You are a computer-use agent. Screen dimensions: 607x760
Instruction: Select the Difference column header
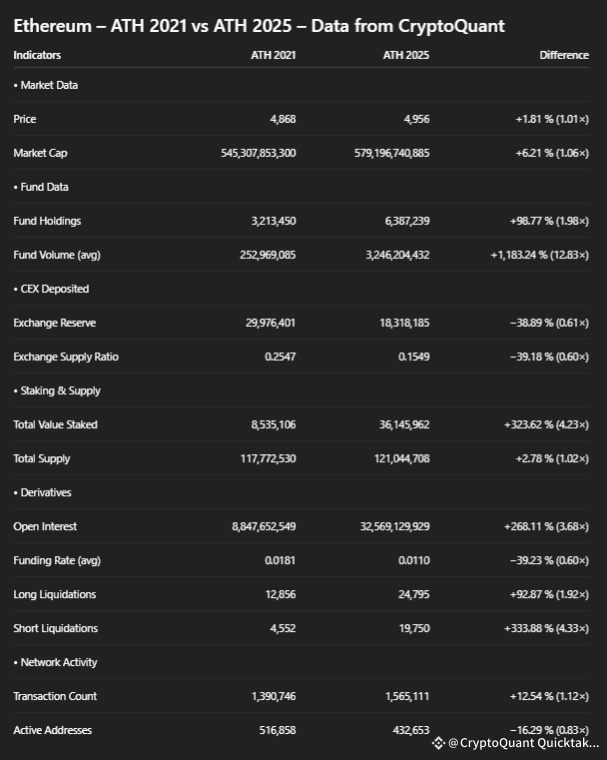[x=564, y=55]
